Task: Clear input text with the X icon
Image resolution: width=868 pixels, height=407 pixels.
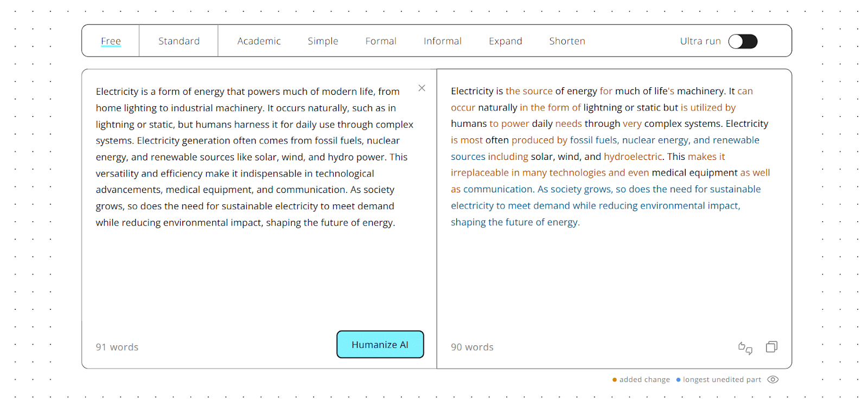Action: (422, 88)
